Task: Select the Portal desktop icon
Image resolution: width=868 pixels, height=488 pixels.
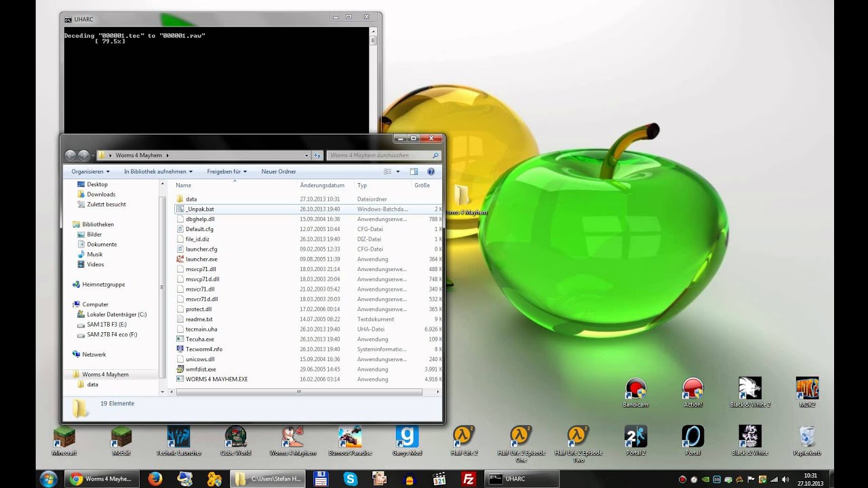Action: 692,441
